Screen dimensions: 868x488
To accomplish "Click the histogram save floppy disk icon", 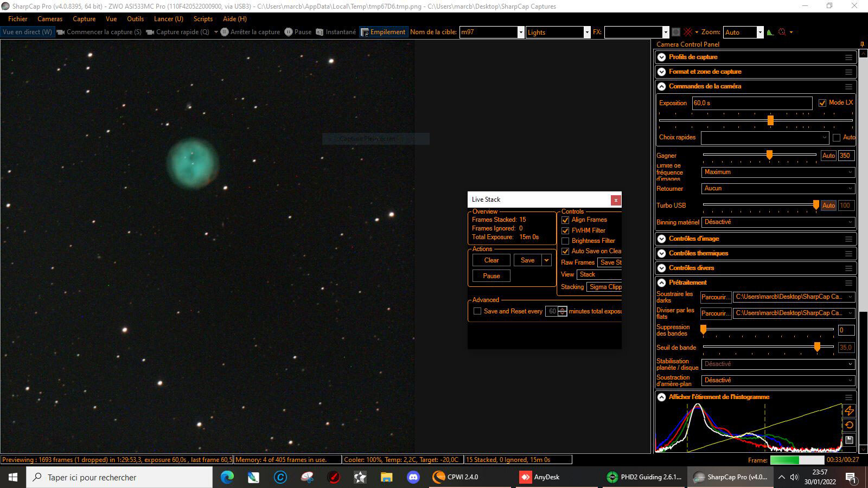I will [x=849, y=440].
